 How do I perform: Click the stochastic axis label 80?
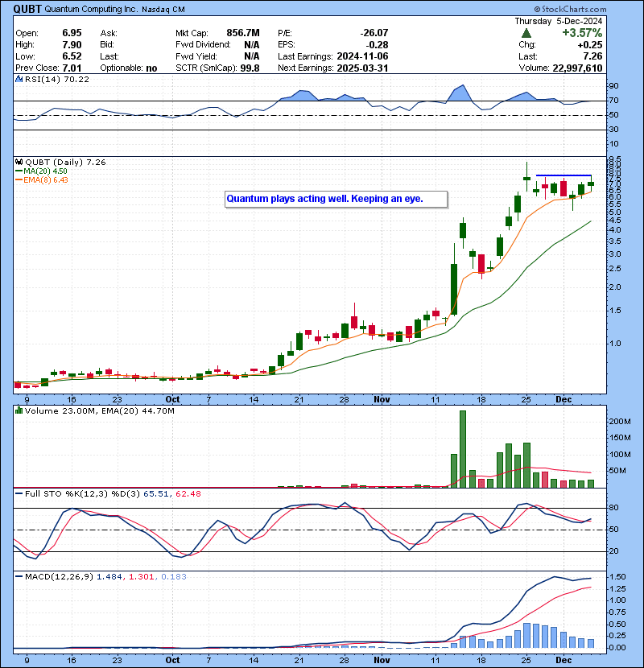coord(614,507)
